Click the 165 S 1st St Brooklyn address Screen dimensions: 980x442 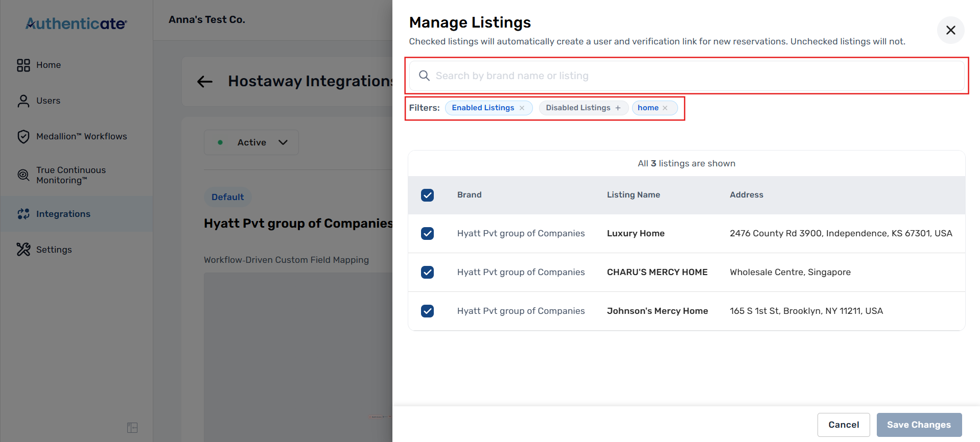click(x=806, y=311)
